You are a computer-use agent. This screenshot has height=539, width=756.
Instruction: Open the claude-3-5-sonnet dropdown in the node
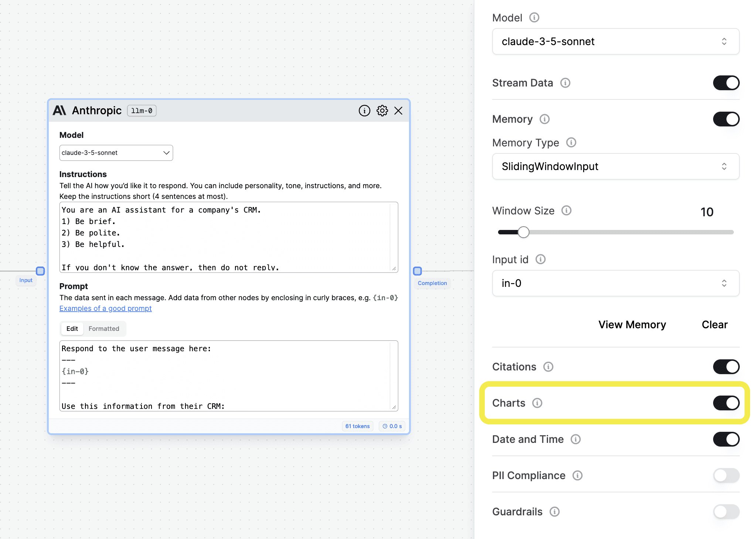(116, 153)
